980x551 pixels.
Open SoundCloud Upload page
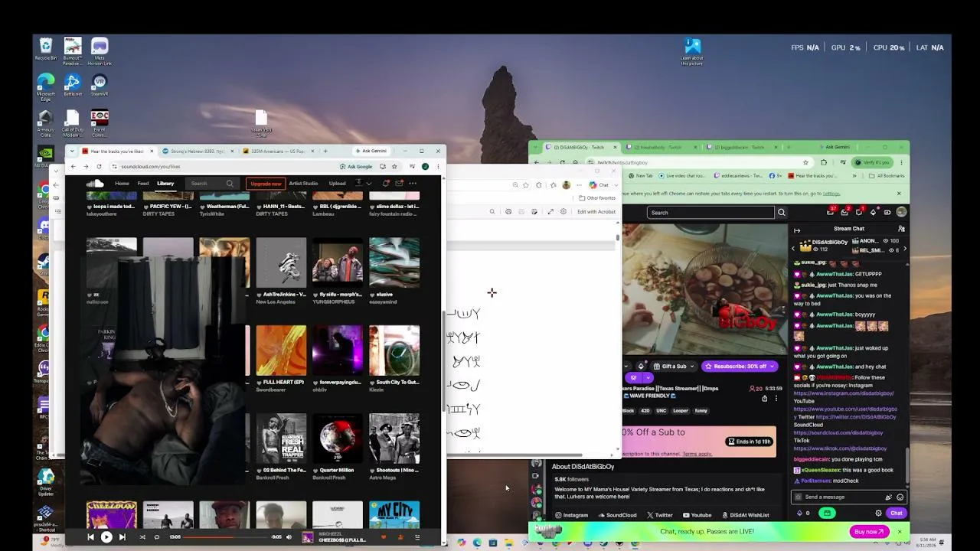pyautogui.click(x=338, y=184)
